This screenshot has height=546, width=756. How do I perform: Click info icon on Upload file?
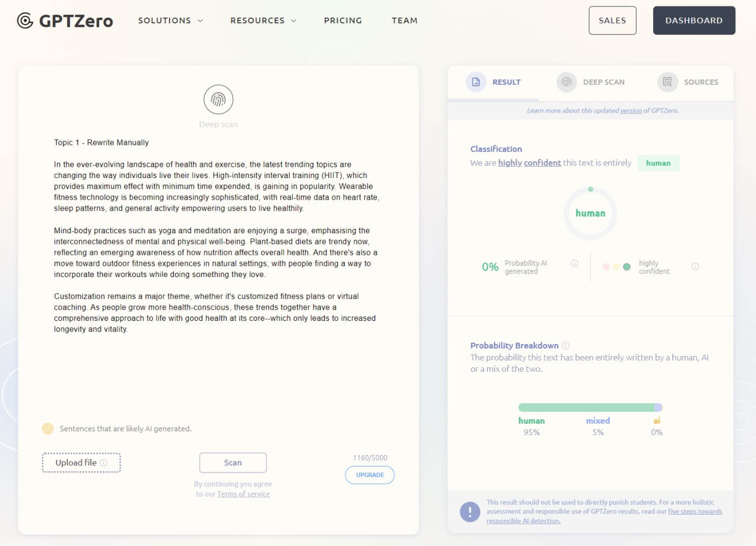coord(103,463)
